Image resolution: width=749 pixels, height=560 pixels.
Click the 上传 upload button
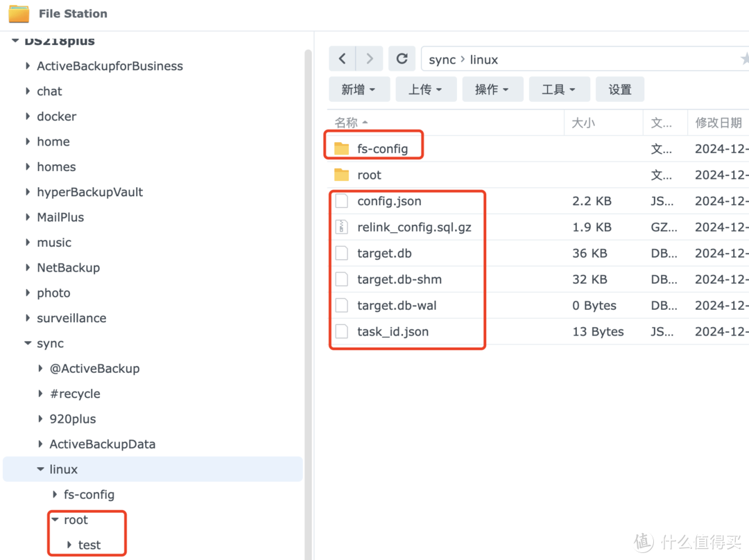[426, 89]
